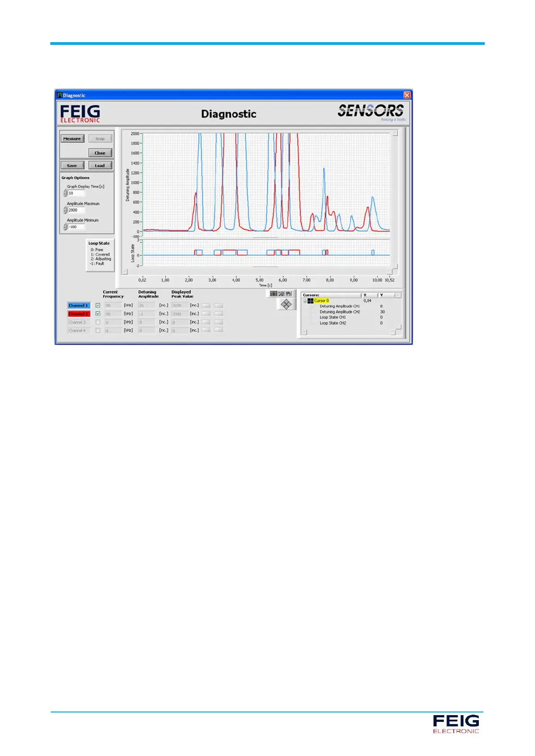Click the Amplitude Maximum field showing 2000
535x756 pixels.
(x=76, y=210)
